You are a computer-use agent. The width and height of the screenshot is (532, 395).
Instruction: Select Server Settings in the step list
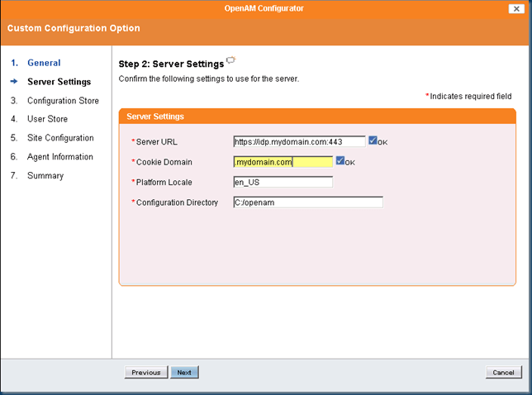click(x=59, y=82)
